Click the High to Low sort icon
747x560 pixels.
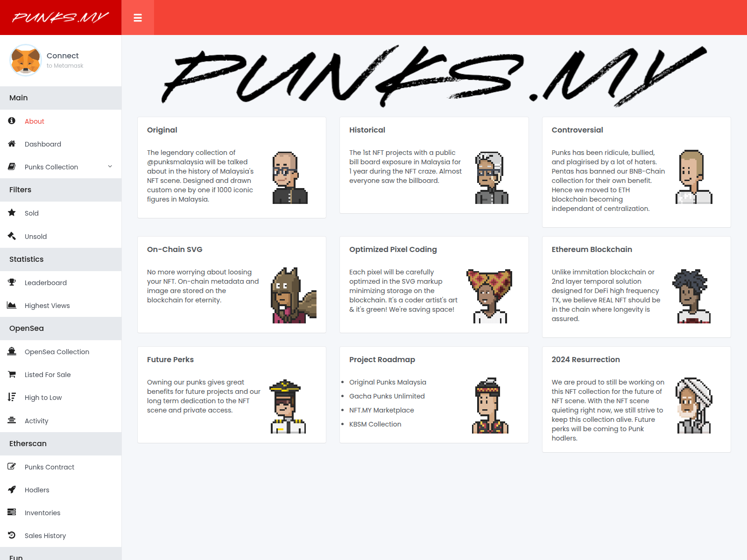[x=12, y=397]
